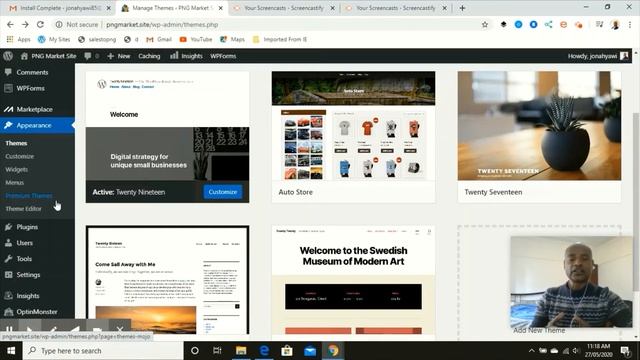Click WPForms in the top admin bar
This screenshot has height=360, width=640.
pyautogui.click(x=223, y=56)
